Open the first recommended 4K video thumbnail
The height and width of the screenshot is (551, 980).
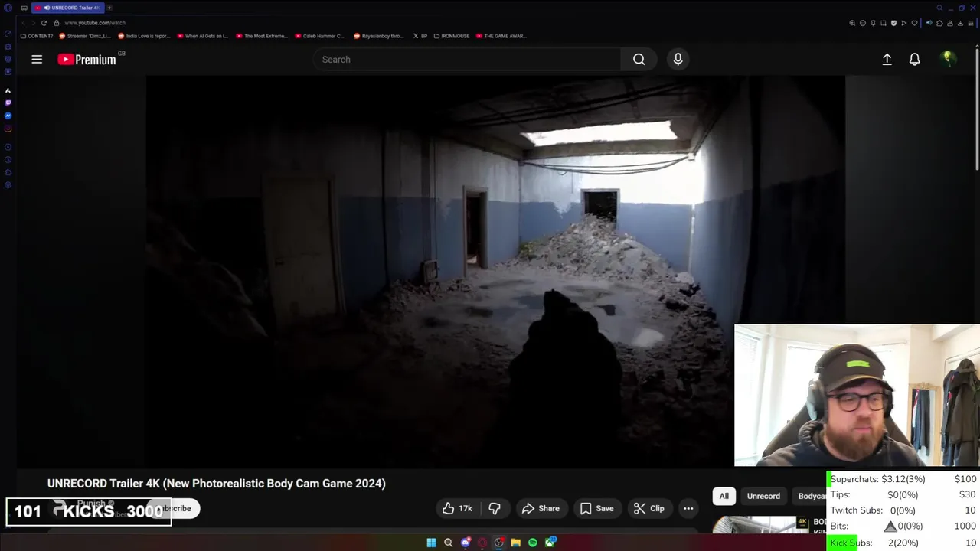[762, 524]
